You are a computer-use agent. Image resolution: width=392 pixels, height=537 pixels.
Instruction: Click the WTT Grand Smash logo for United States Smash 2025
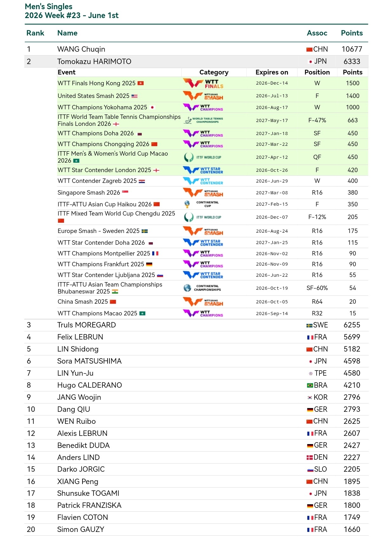[x=203, y=96]
